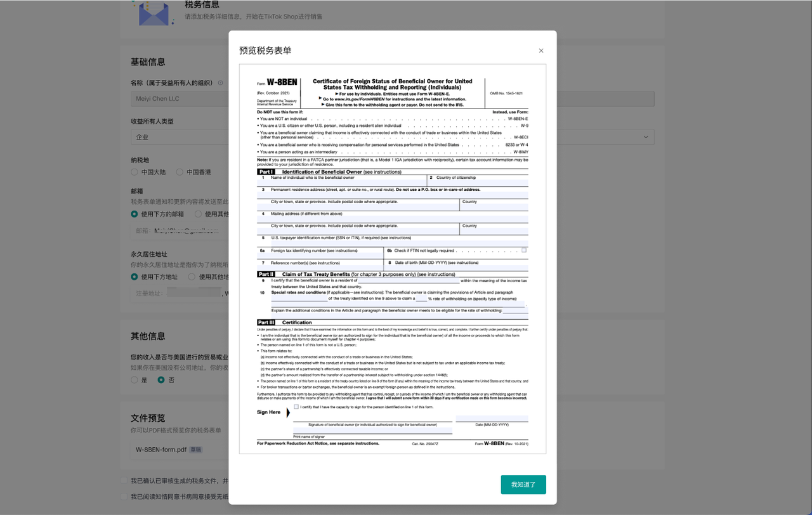
Task: Tick the 6b FTIN not legally required checkbox
Action: tap(524, 250)
